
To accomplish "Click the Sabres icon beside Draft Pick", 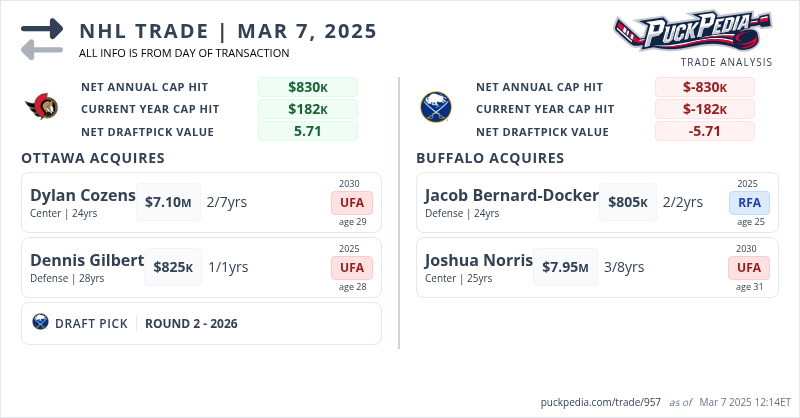I will (x=40, y=323).
